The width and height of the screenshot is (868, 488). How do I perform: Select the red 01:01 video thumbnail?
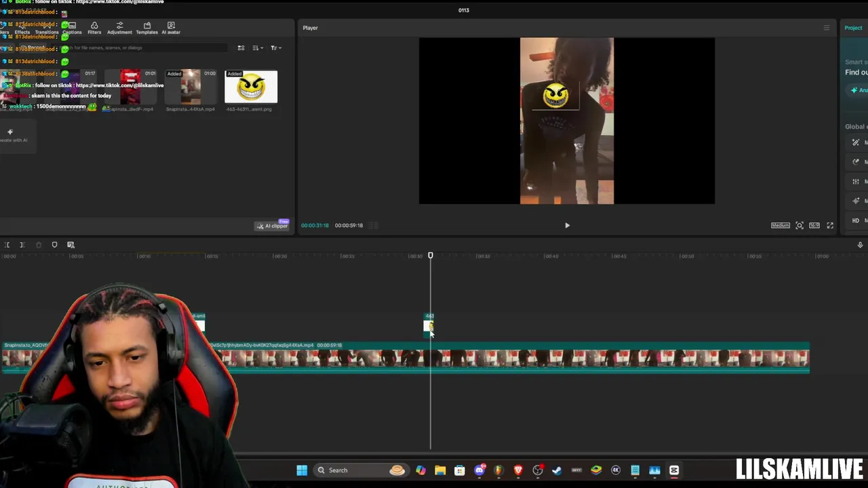pyautogui.click(x=131, y=87)
